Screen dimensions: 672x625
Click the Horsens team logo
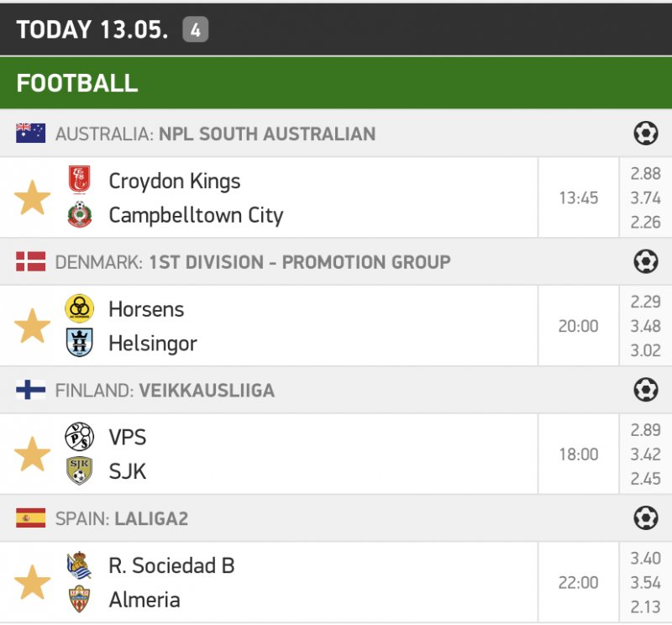click(79, 308)
